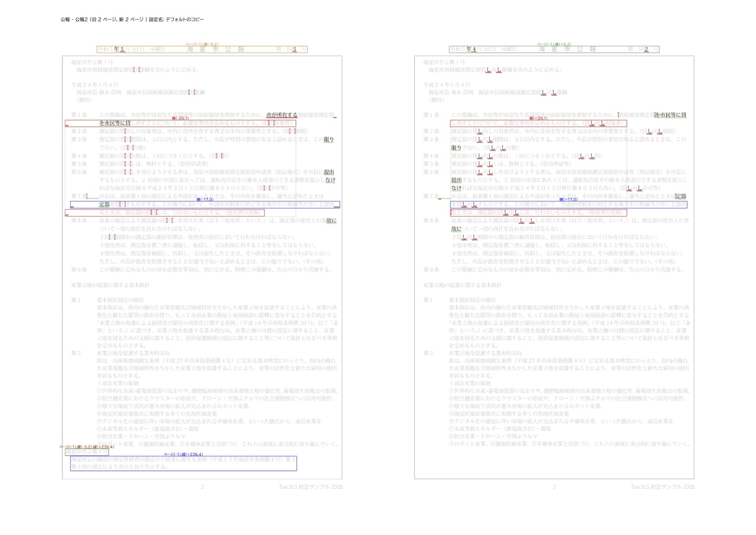Click highlighted 限り at end of left 第3条
The image size is (756, 535).
coord(329,139)
